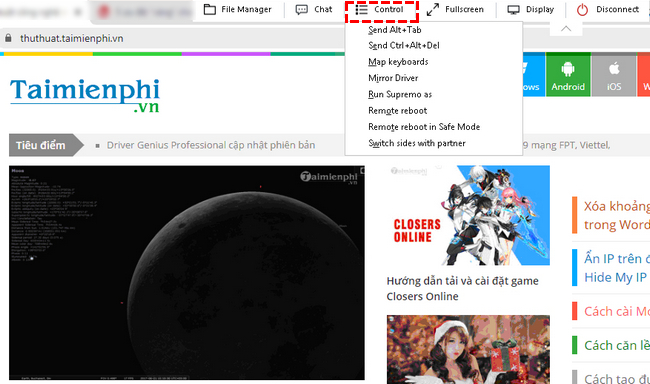Screen dimensions: 650x384
Task: Open the dark moon article image
Action: [x=187, y=272]
